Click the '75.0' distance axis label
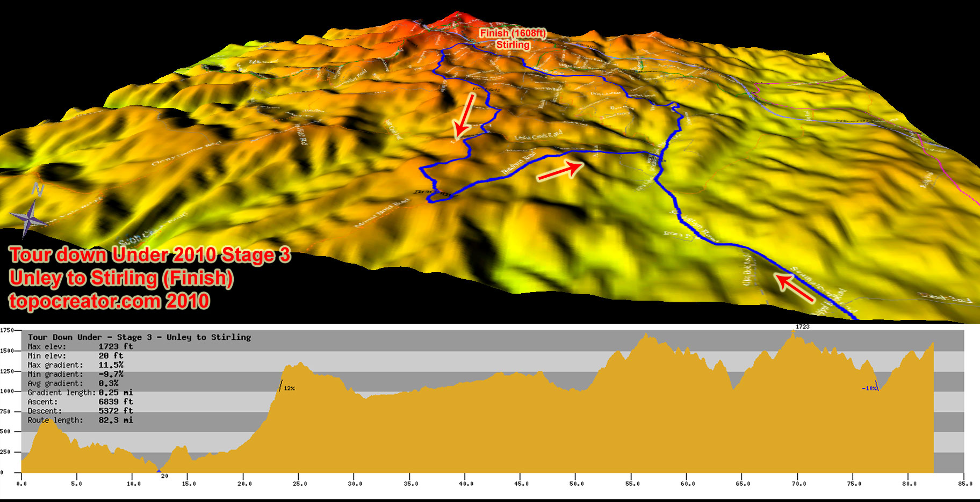Image resolution: width=980 pixels, height=502 pixels. click(854, 484)
